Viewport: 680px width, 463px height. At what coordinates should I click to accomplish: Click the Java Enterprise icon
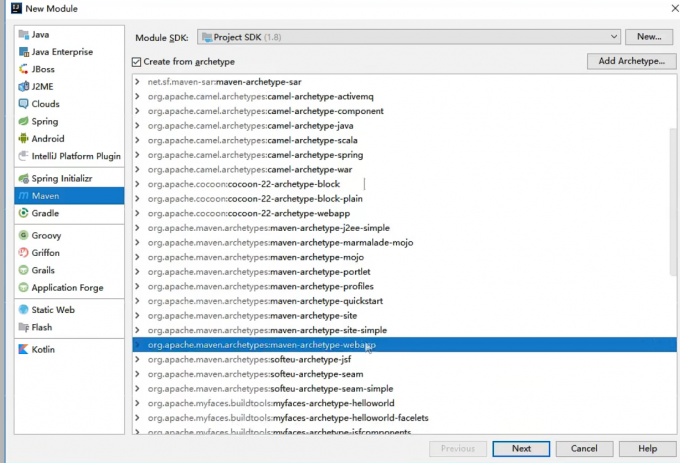coord(23,52)
